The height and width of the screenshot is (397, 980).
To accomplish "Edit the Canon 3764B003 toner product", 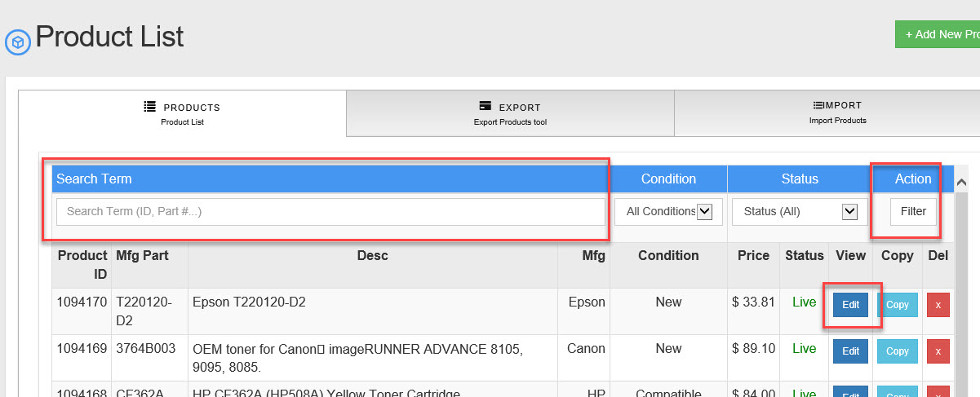I will [x=850, y=351].
